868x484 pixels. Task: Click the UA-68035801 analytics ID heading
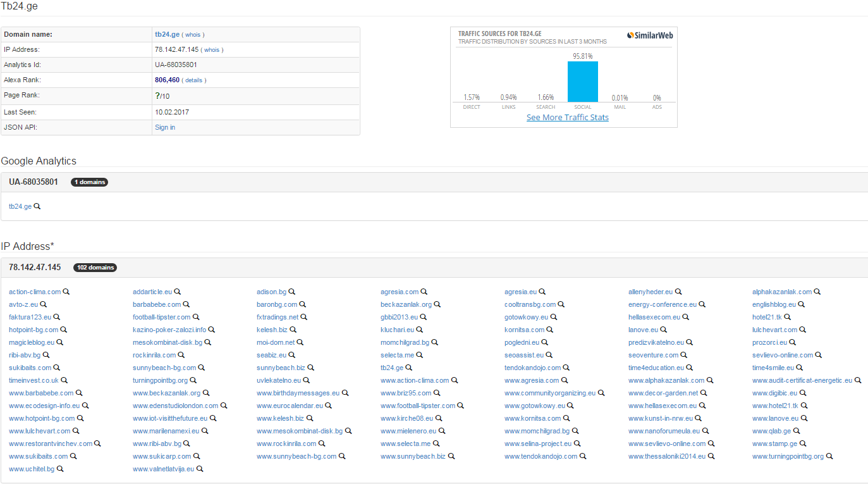[x=34, y=182]
